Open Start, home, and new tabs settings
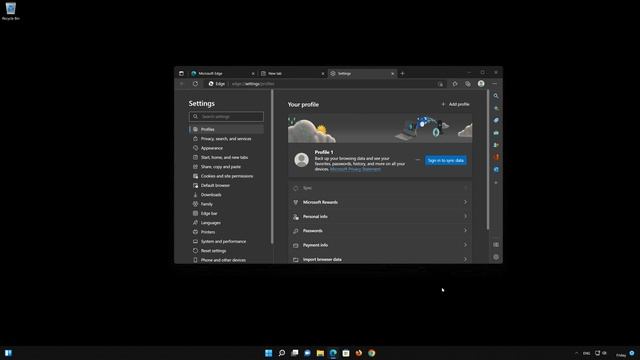Image resolution: width=640 pixels, height=360 pixels. [226, 158]
